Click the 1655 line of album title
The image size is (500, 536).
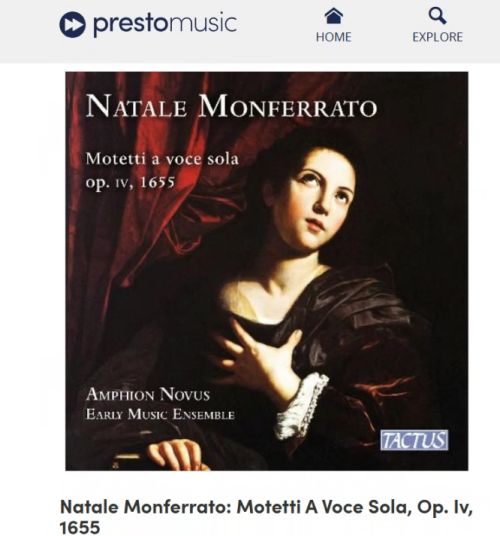[x=80, y=527]
